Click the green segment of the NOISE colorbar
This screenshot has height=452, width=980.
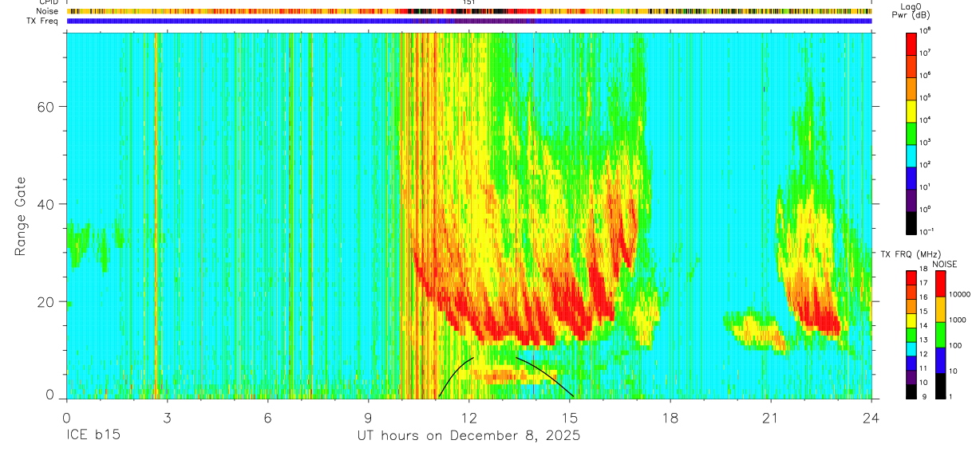coord(941,334)
